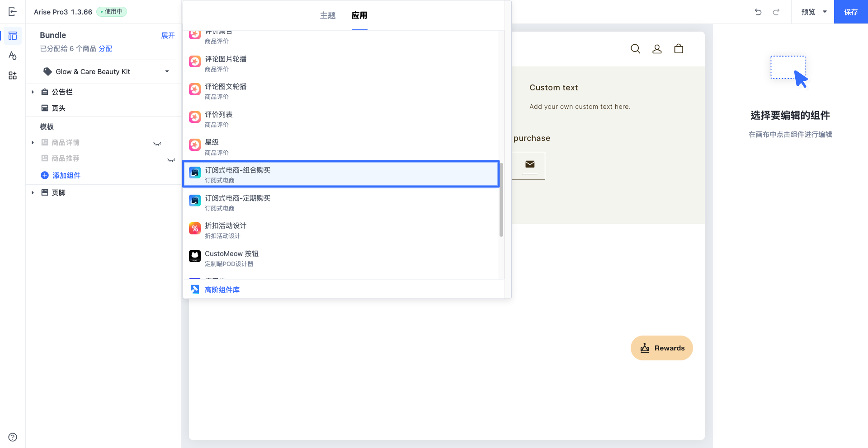Click the 保存 button
868x448 pixels.
851,12
